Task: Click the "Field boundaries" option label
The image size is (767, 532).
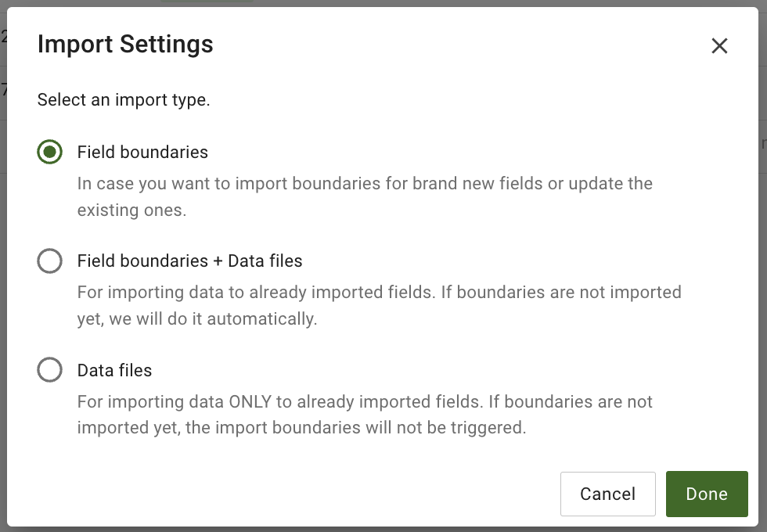Action: point(142,152)
